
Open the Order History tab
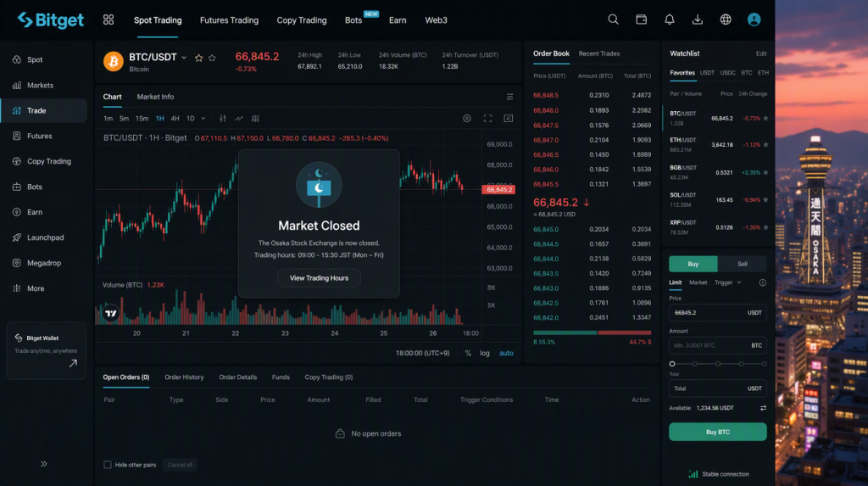pos(184,377)
